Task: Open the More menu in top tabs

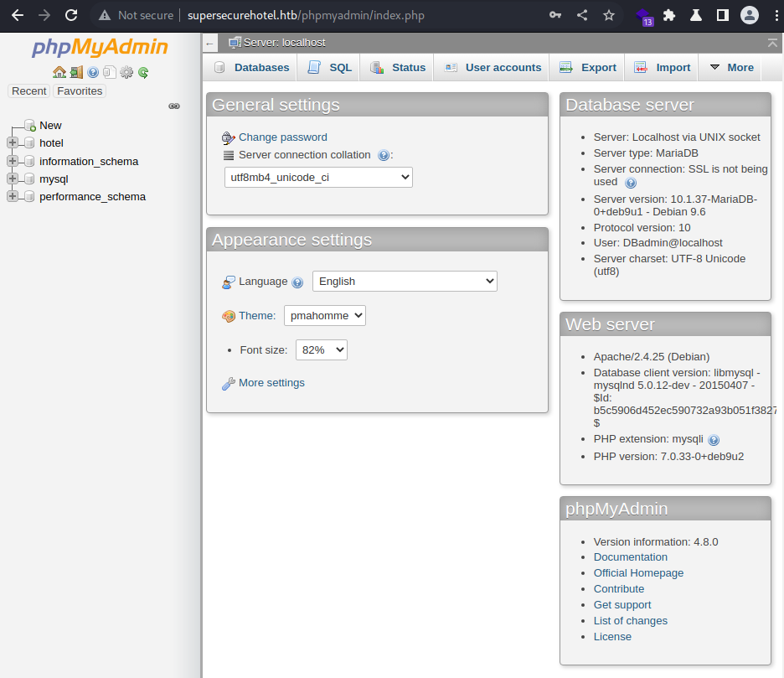Action: click(x=731, y=68)
